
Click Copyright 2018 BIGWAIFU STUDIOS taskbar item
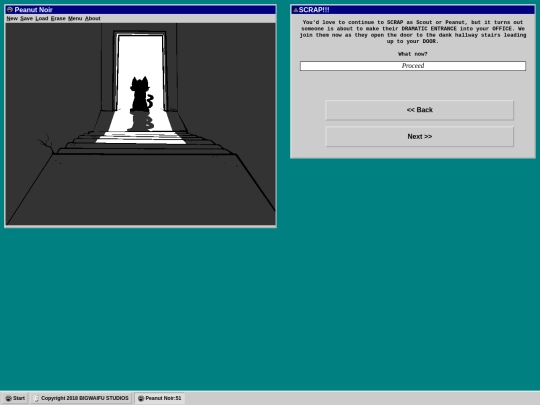pyautogui.click(x=82, y=398)
